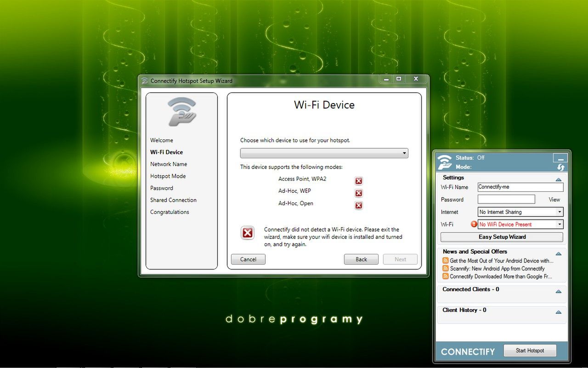Click the Next button in the wizard

[400, 259]
